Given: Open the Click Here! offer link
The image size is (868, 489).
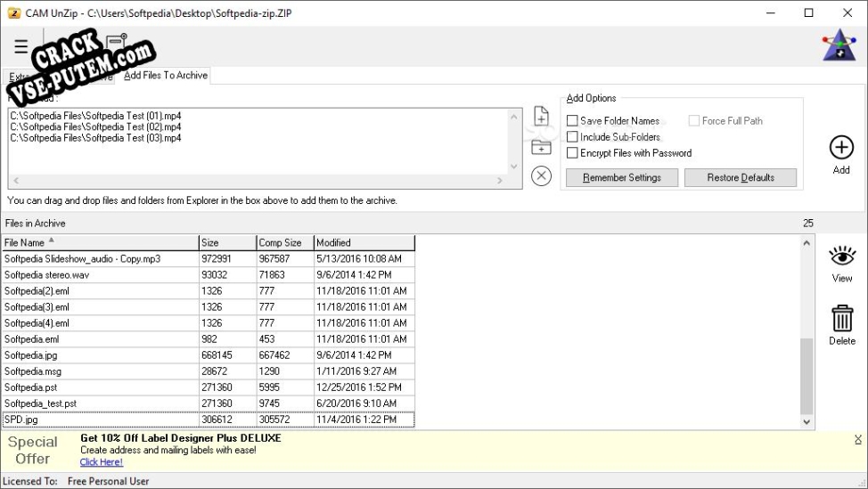Looking at the screenshot, I should (102, 462).
